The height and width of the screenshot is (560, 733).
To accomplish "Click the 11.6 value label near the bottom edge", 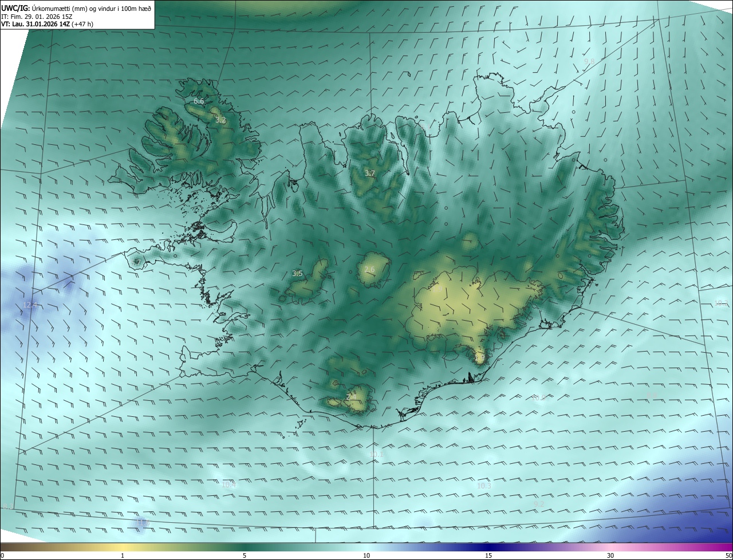I will [143, 523].
